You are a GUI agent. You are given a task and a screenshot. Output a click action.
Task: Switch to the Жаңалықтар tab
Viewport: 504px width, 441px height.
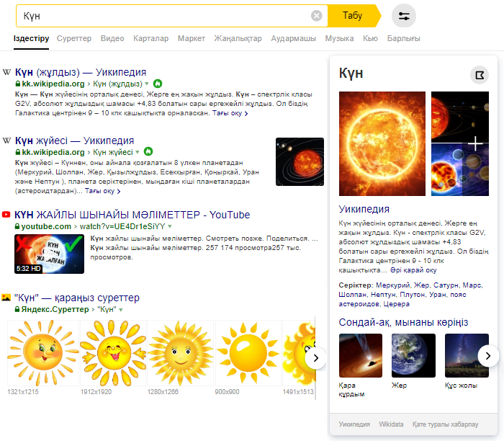238,38
